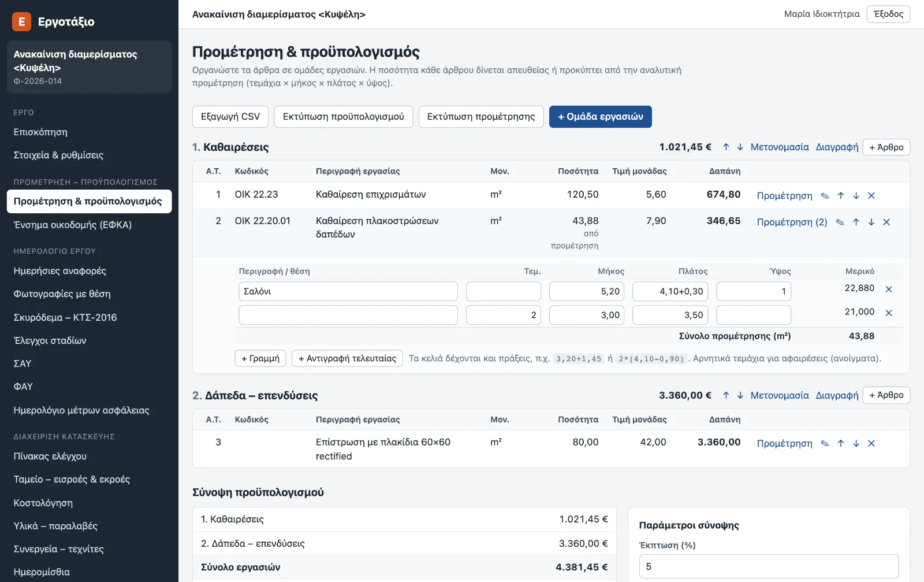Edit the Καθαίρεση πλακοστρώσεων δαπέδων row
924x582 pixels.
pos(840,222)
